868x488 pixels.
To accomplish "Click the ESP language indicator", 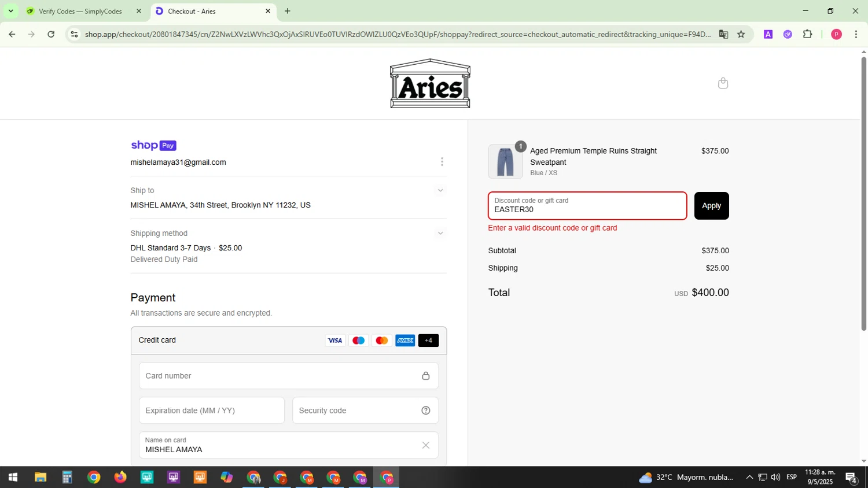I will tap(792, 478).
